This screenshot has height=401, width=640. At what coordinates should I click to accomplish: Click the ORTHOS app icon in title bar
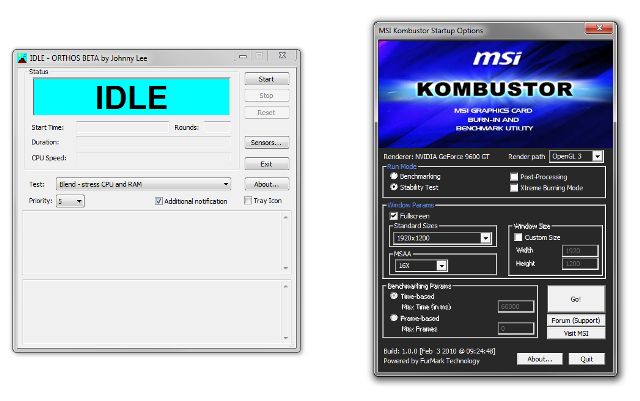22,58
